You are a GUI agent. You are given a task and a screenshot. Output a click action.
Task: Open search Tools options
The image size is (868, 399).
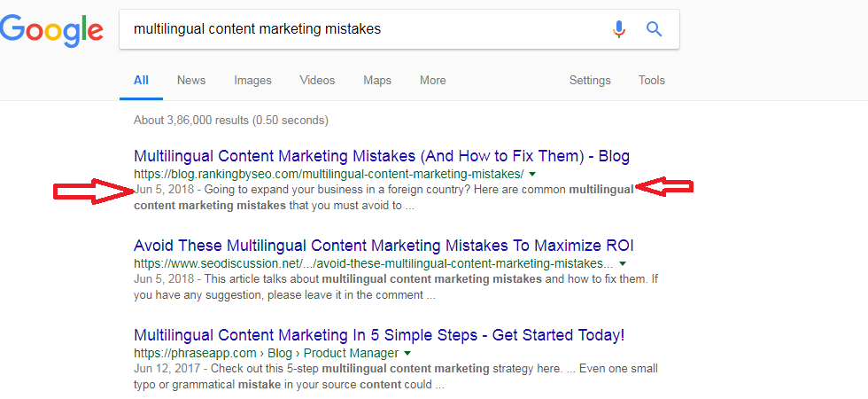point(651,81)
